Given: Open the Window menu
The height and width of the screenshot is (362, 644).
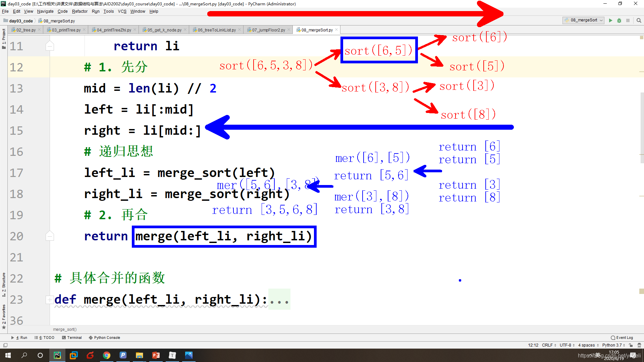Looking at the screenshot, I should (x=138, y=11).
